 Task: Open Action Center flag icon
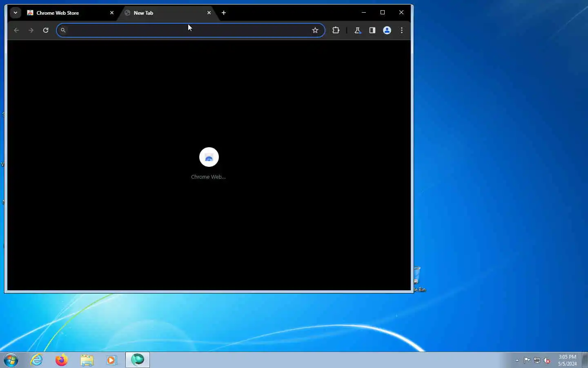(x=527, y=360)
